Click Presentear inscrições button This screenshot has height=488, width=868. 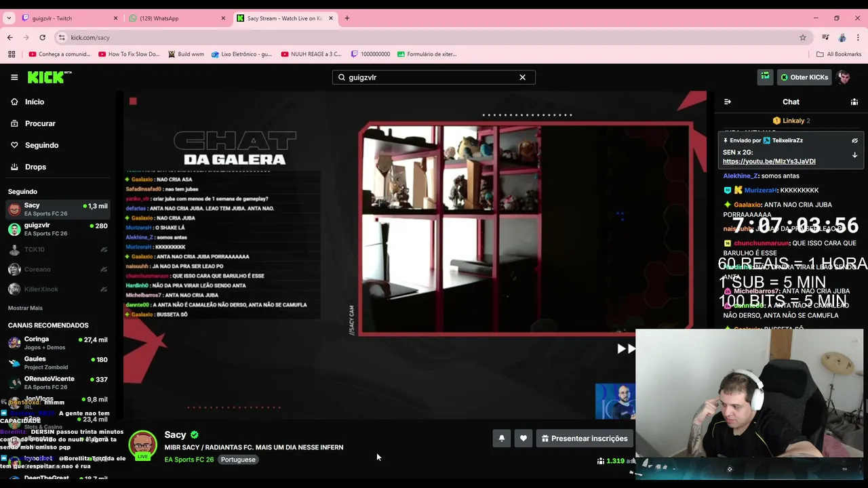coord(584,439)
